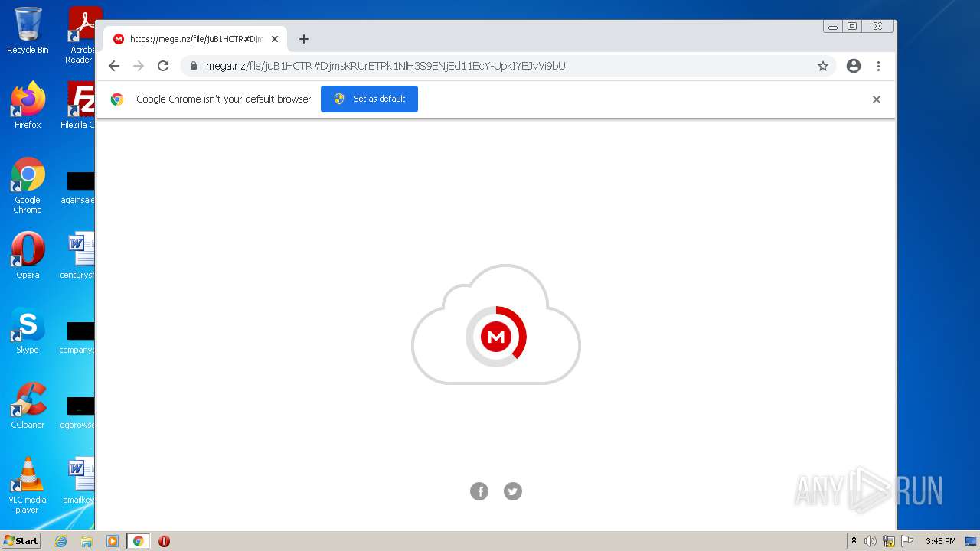Select the Opera desktop shortcut

pos(28,256)
